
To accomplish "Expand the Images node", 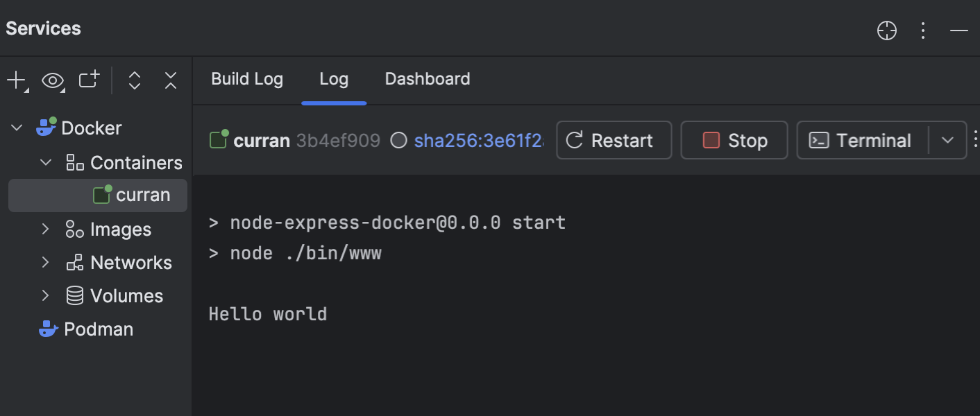I will [46, 229].
